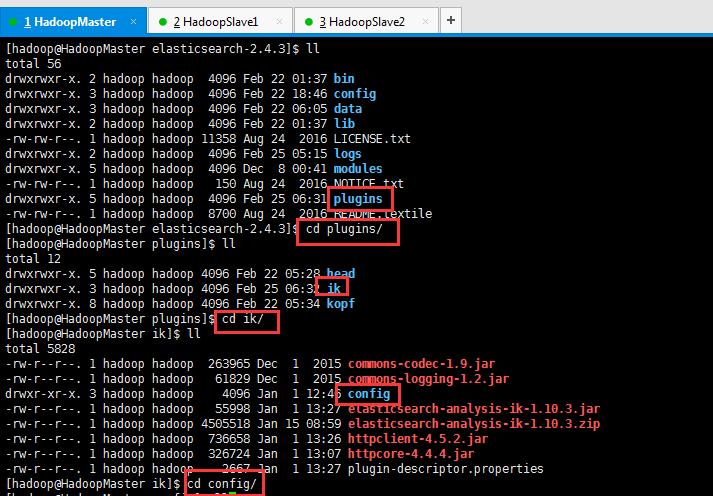Select 'commons-logging-1.2.jar' file name
Image resolution: width=713 pixels, height=496 pixels.
428,379
